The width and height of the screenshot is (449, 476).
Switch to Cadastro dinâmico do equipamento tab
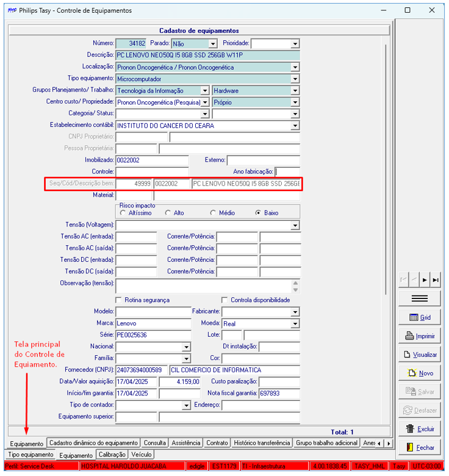point(93,443)
